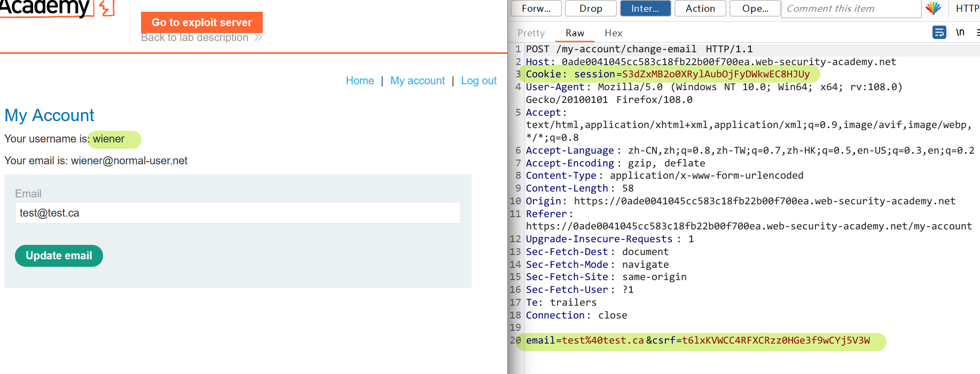
Task: Click the Email input field
Action: pos(238,213)
